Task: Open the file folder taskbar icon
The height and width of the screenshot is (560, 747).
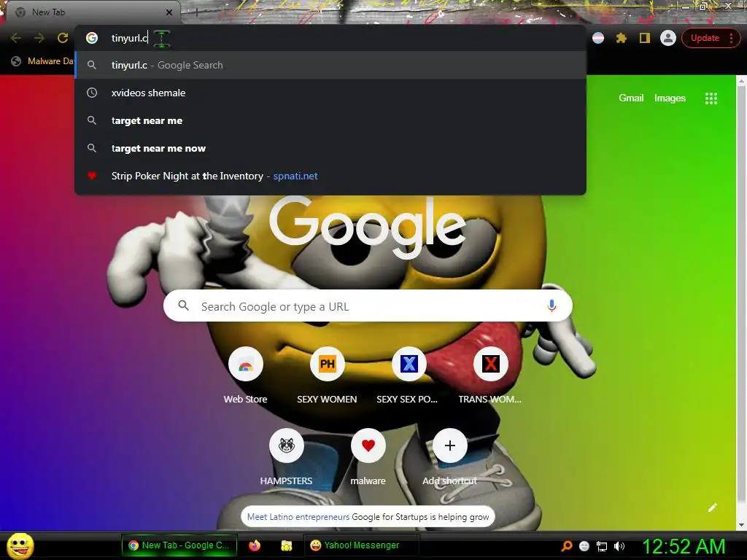Action: point(286,545)
